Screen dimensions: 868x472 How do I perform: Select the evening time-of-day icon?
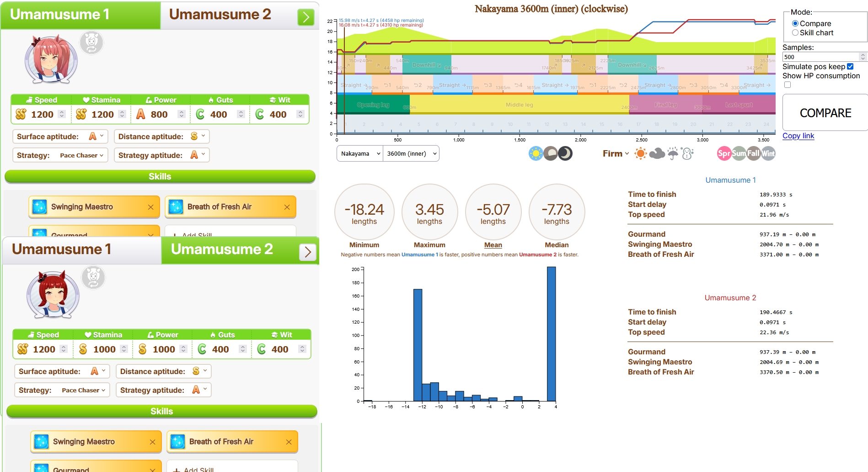550,153
